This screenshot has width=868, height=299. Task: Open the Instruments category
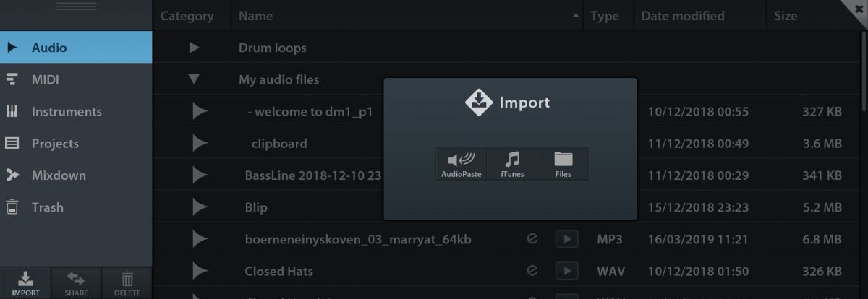pos(67,112)
